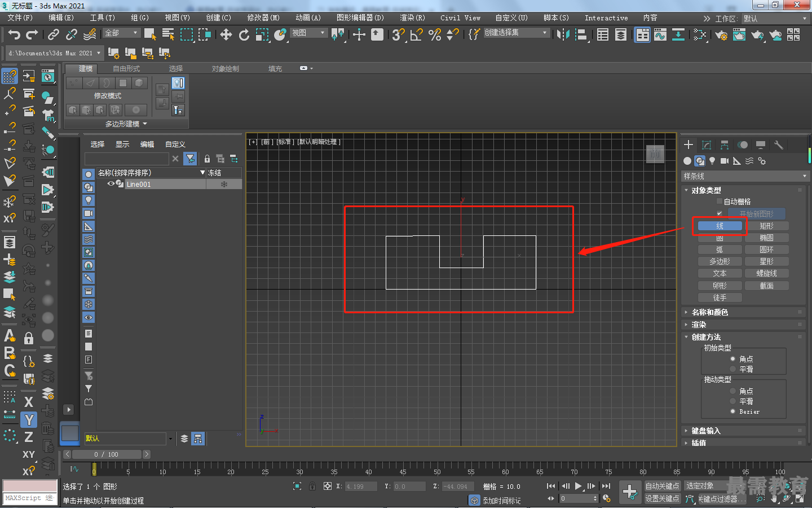Click the play animation button
The width and height of the screenshot is (812, 508).
[x=578, y=486]
